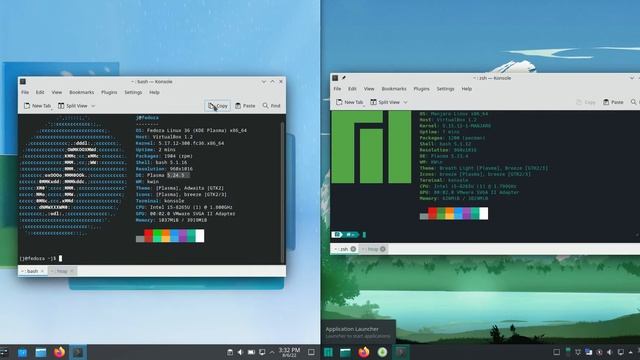The width and height of the screenshot is (640, 360).
Task: Open file manager icon on Manjaro taskbar
Action: click(x=345, y=352)
